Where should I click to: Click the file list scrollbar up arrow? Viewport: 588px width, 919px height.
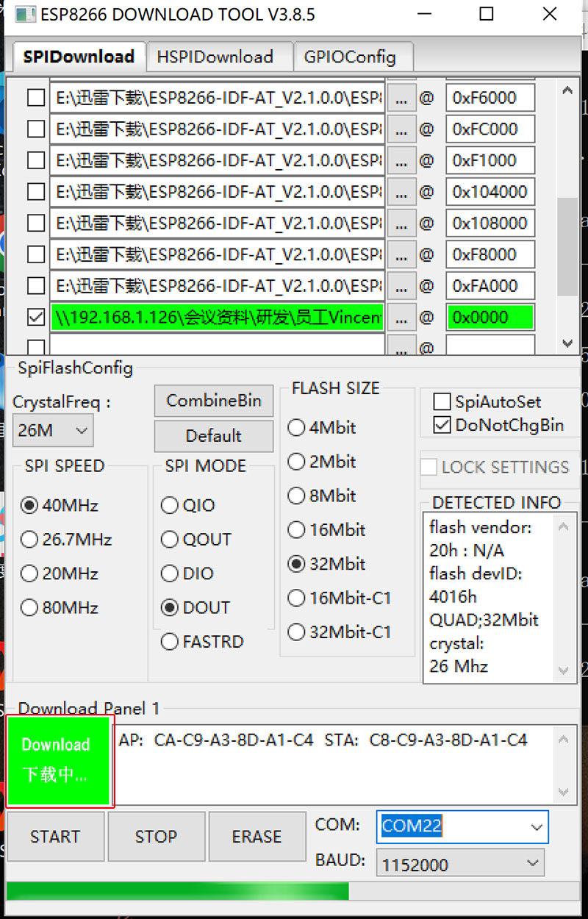tap(567, 91)
